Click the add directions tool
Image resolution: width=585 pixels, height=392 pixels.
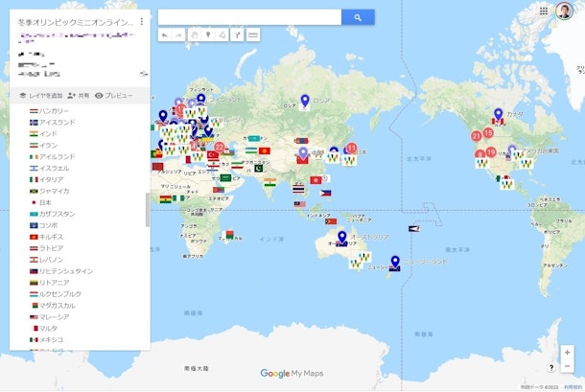(238, 35)
